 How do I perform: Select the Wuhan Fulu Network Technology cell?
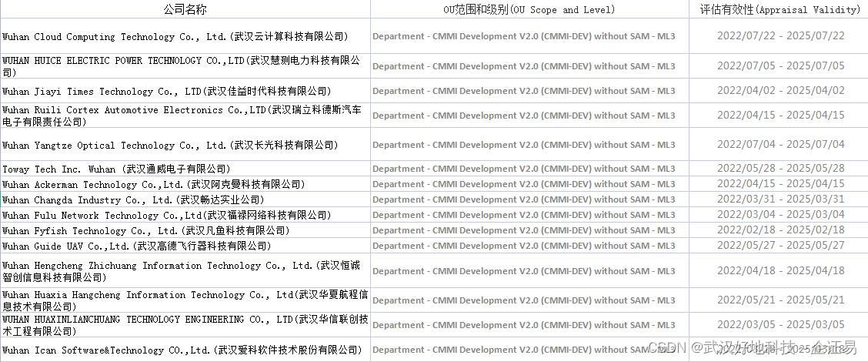point(185,215)
